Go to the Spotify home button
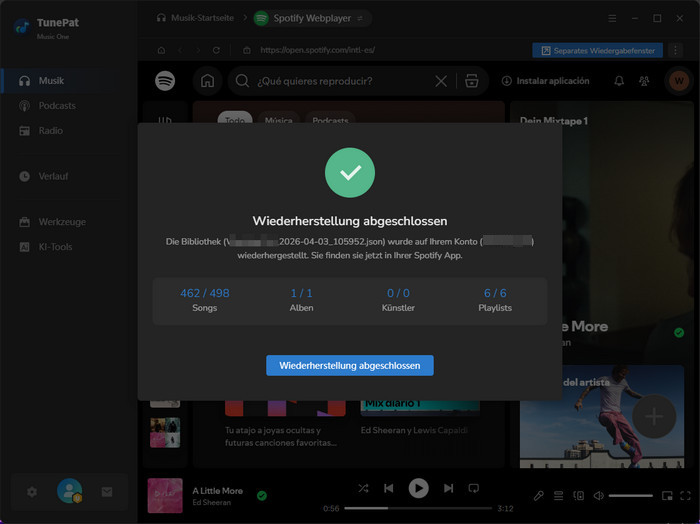Viewport: 700px width, 524px height. pyautogui.click(x=208, y=81)
